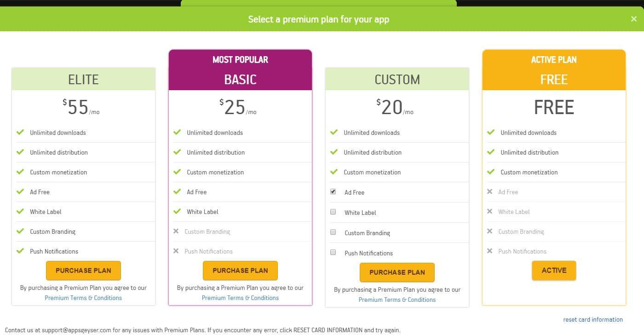Click checkmark next to Elite Unlimited downloads

20,132
